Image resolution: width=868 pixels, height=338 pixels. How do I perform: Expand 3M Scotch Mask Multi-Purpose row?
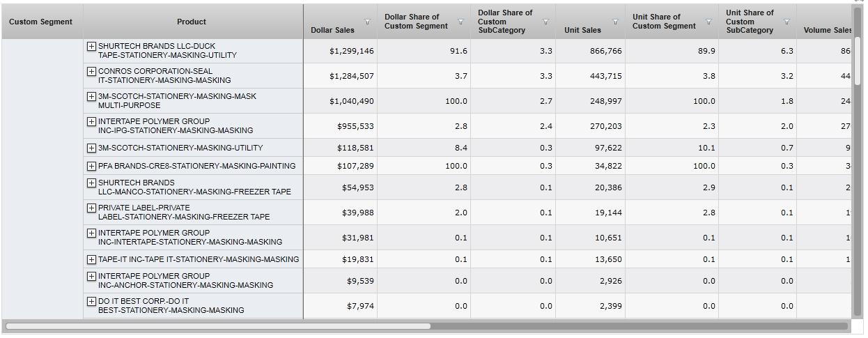[91, 96]
